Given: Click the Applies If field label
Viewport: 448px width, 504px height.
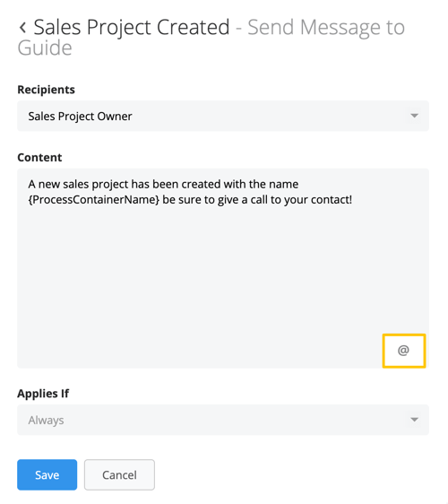Looking at the screenshot, I should 43,394.
